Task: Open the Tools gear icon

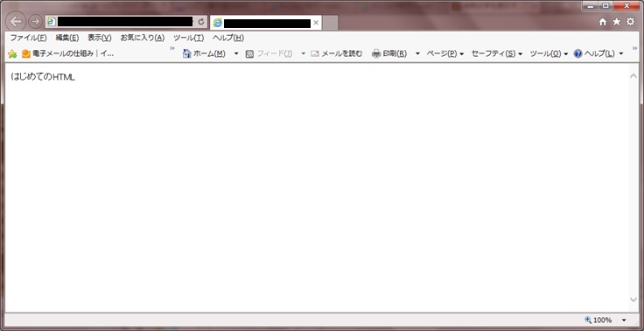Action: (x=630, y=22)
